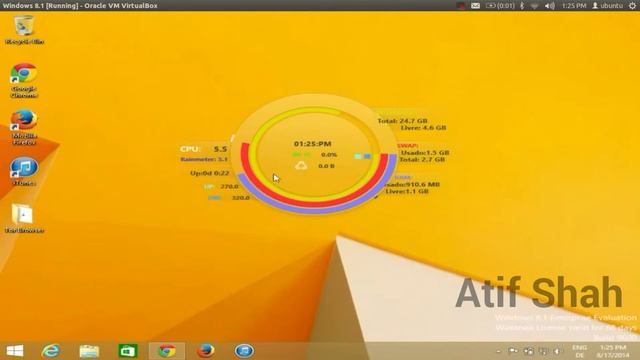
Task: Open the Tor Browser folder on desktop
Action: 24,218
